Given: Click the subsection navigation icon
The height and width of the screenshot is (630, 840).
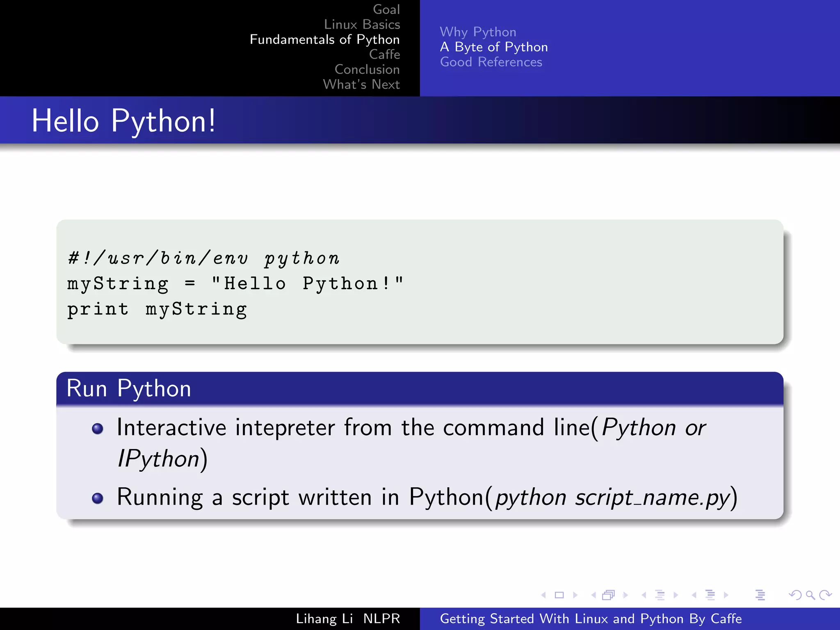Looking at the screenshot, I should [x=660, y=595].
